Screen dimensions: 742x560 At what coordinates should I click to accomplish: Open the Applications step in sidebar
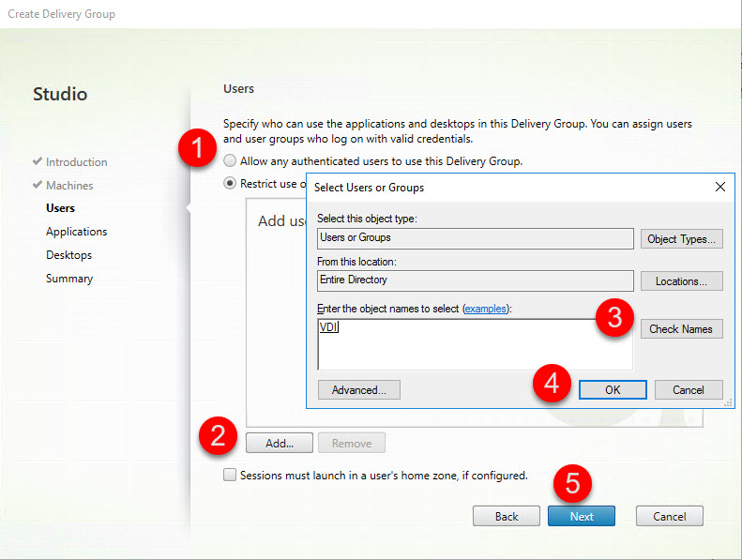[x=76, y=232]
